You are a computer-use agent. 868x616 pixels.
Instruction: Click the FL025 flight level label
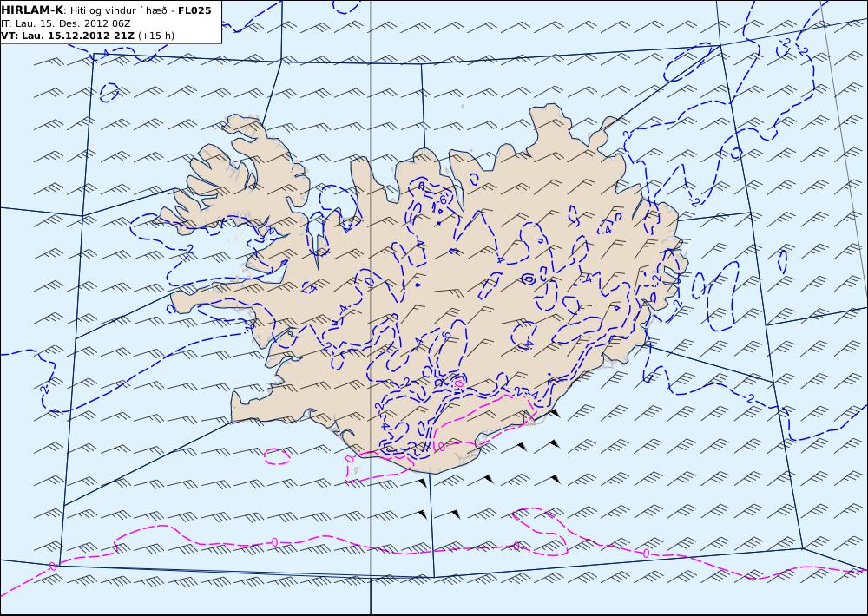(194, 10)
